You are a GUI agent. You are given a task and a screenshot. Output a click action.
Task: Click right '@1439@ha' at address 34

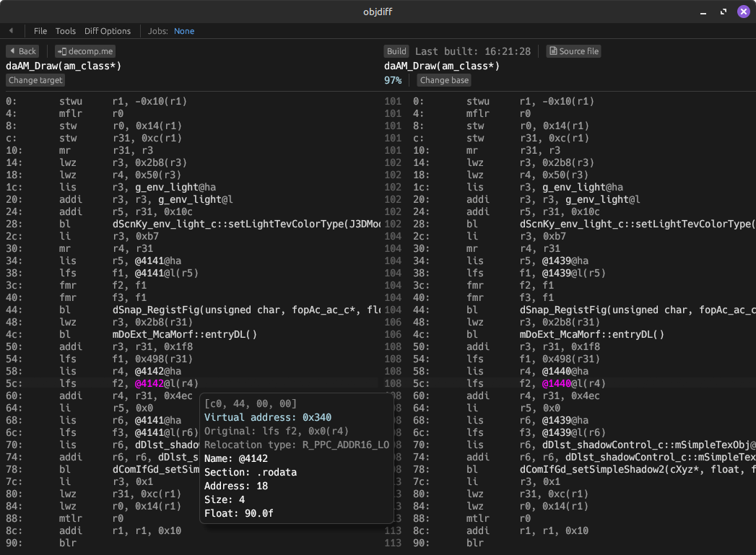pos(565,261)
